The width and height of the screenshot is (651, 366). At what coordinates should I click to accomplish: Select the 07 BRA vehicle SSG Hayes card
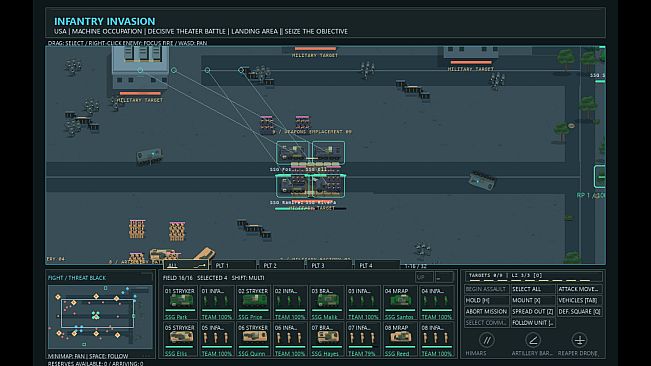point(326,339)
